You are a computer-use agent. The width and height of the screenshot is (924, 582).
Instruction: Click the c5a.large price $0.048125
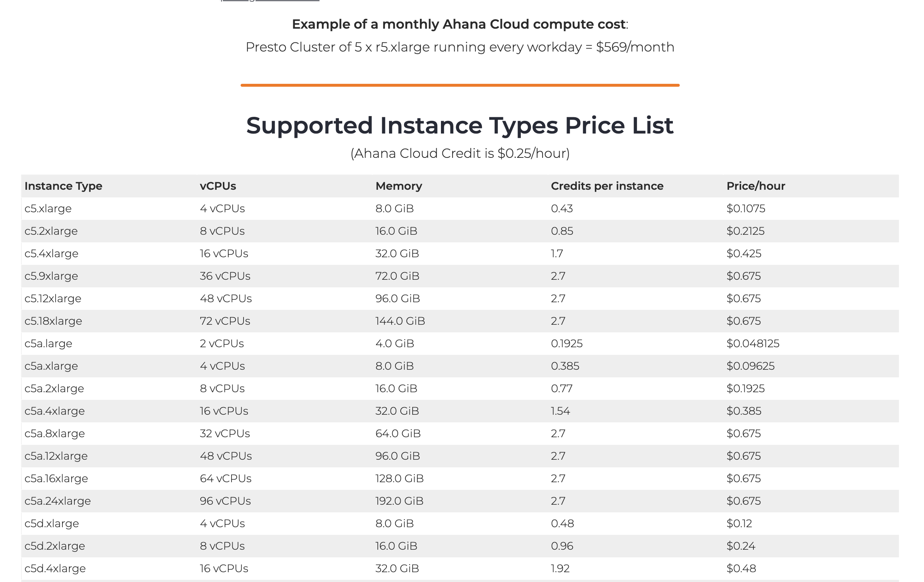point(752,343)
